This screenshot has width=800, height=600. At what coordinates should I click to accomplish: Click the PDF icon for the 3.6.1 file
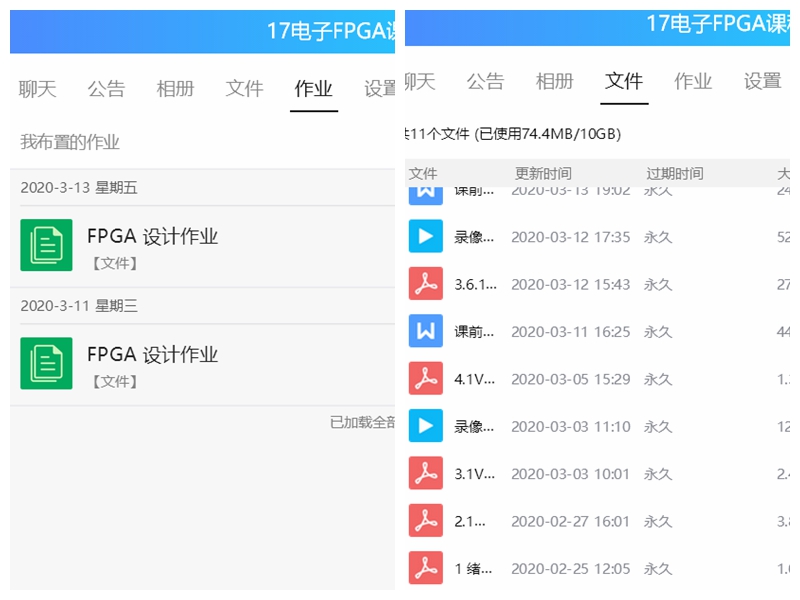click(425, 284)
